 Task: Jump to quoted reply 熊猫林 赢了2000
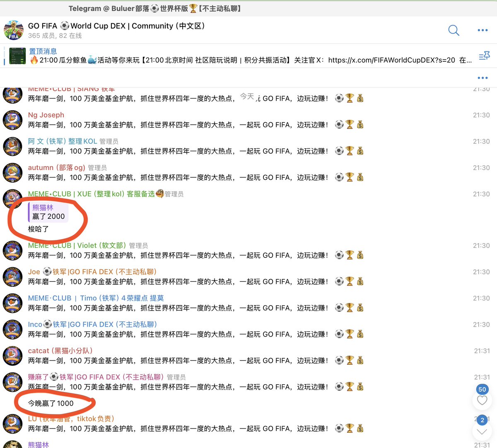point(48,212)
